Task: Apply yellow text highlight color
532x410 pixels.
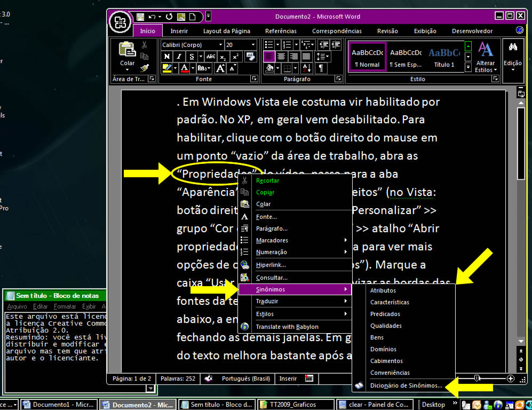Action: [x=166, y=68]
